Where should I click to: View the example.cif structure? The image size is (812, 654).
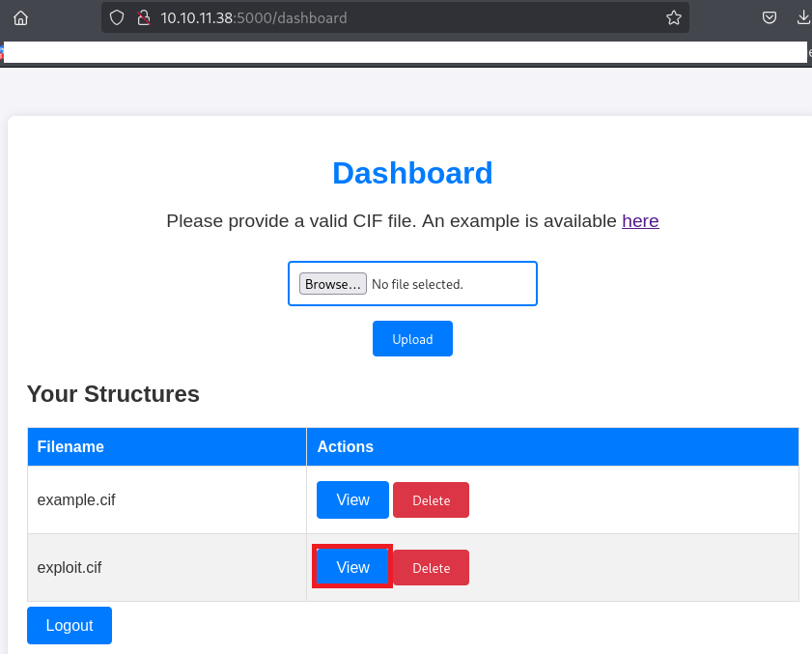352,499
